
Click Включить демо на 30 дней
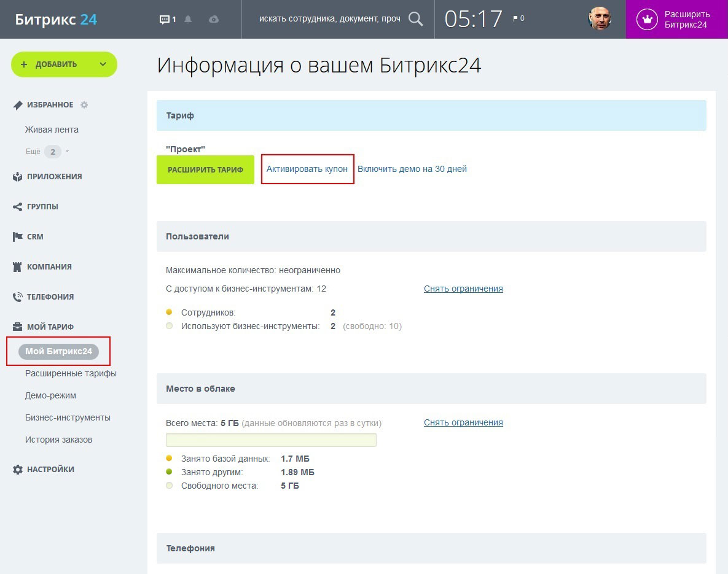coord(412,169)
